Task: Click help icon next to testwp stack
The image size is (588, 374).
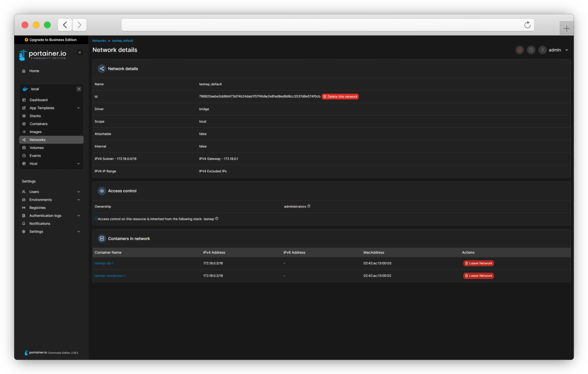Action: click(217, 219)
